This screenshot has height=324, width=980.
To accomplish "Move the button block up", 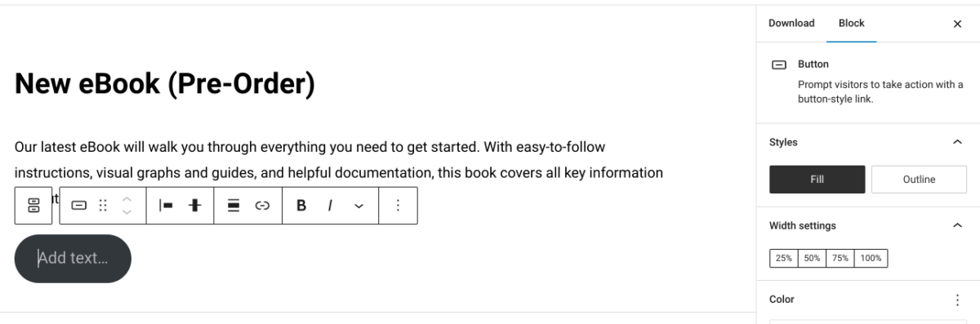I will (127, 199).
